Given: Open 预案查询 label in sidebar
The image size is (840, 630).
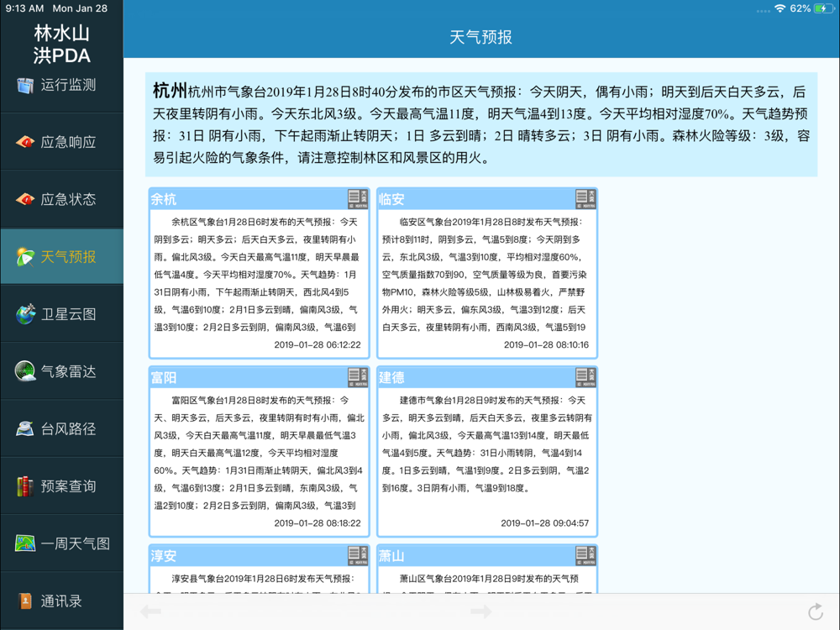Looking at the screenshot, I should (x=69, y=486).
